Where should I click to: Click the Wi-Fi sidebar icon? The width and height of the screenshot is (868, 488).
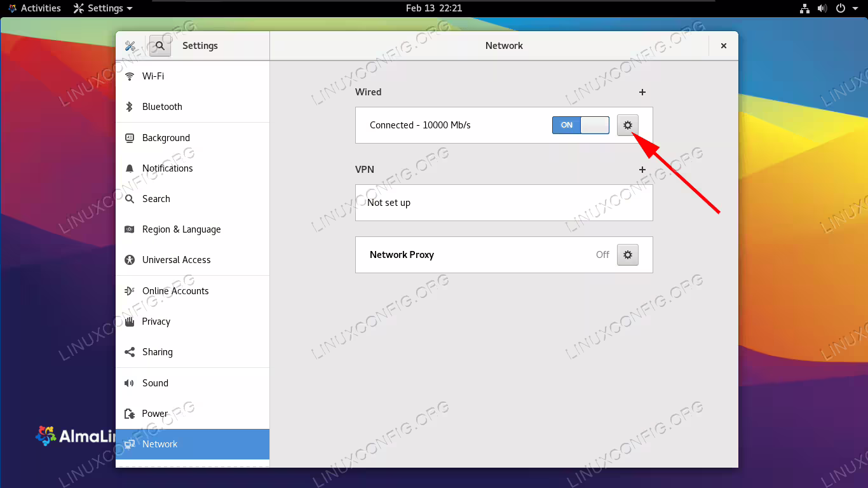coord(130,76)
